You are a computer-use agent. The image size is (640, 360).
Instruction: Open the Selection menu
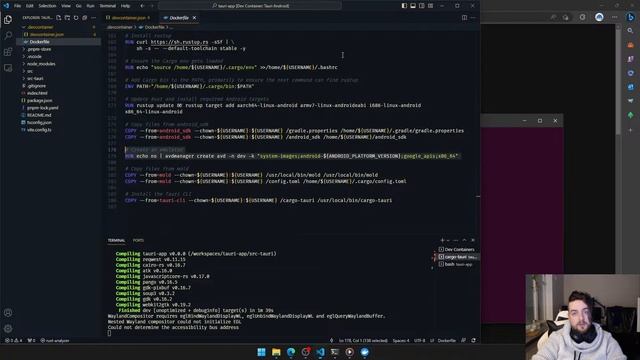tap(47, 6)
